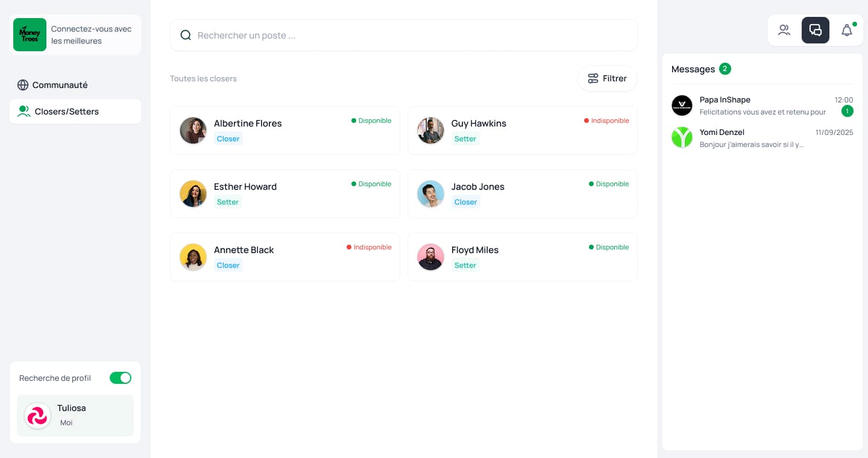The image size is (868, 458).
Task: Open the notifications bell
Action: tap(847, 30)
